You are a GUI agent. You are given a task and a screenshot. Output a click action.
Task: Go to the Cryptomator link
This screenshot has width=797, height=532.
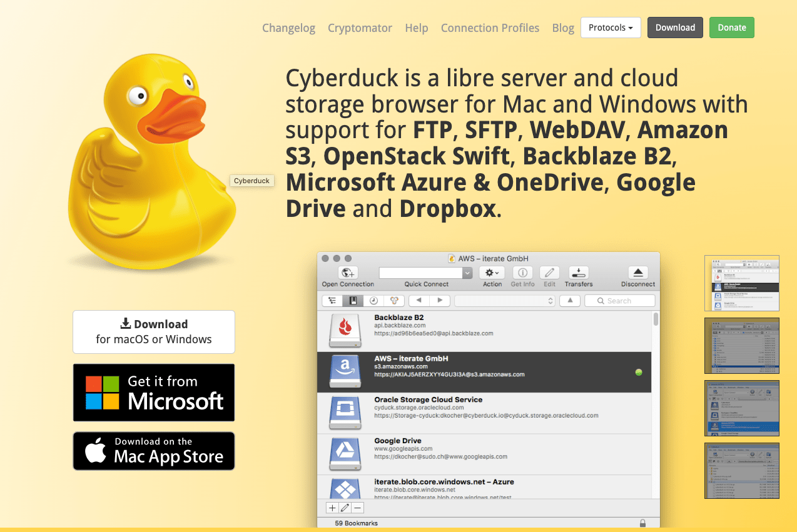(360, 28)
